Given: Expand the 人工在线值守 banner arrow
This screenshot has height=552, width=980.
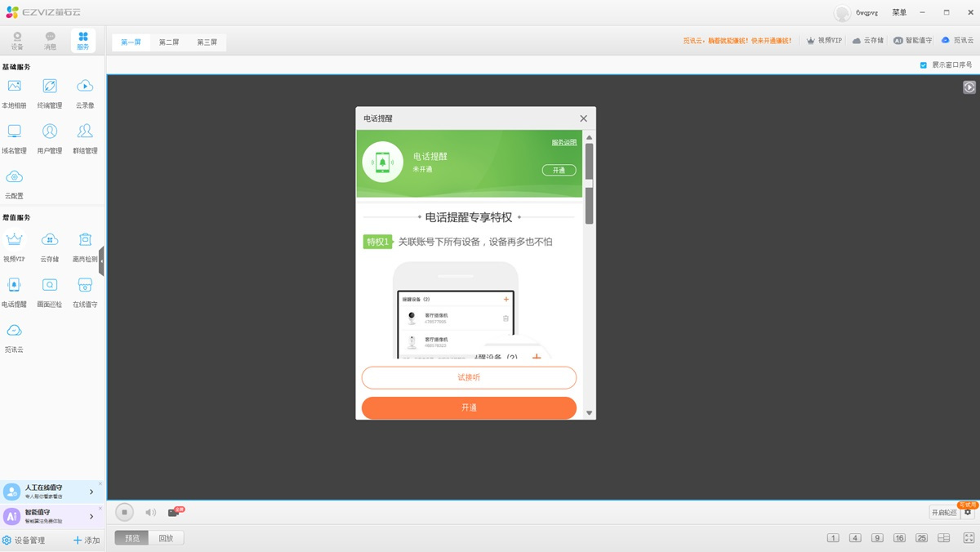Looking at the screenshot, I should (x=91, y=492).
